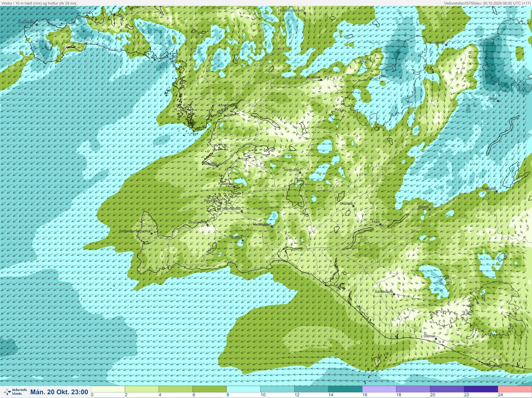This screenshot has height=398, width=532.
Task: Click the Hellisskarð station label
Action: pos(262,224)
